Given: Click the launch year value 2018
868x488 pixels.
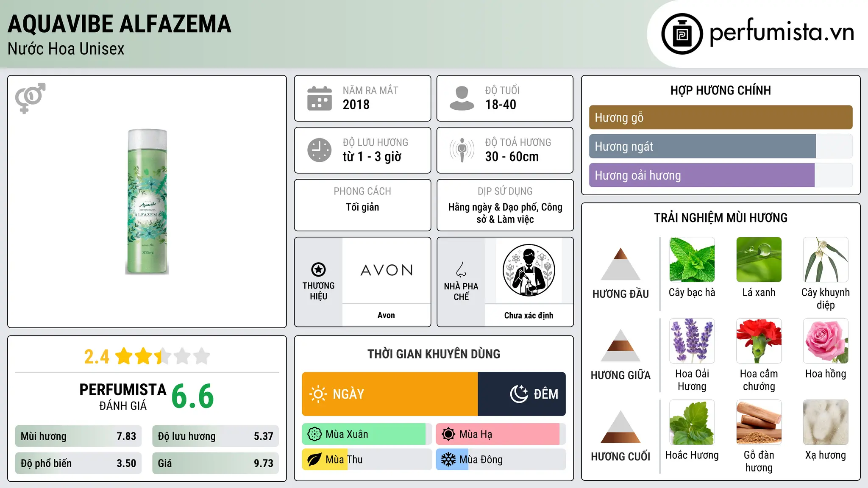Looking at the screenshot, I should click(x=356, y=105).
